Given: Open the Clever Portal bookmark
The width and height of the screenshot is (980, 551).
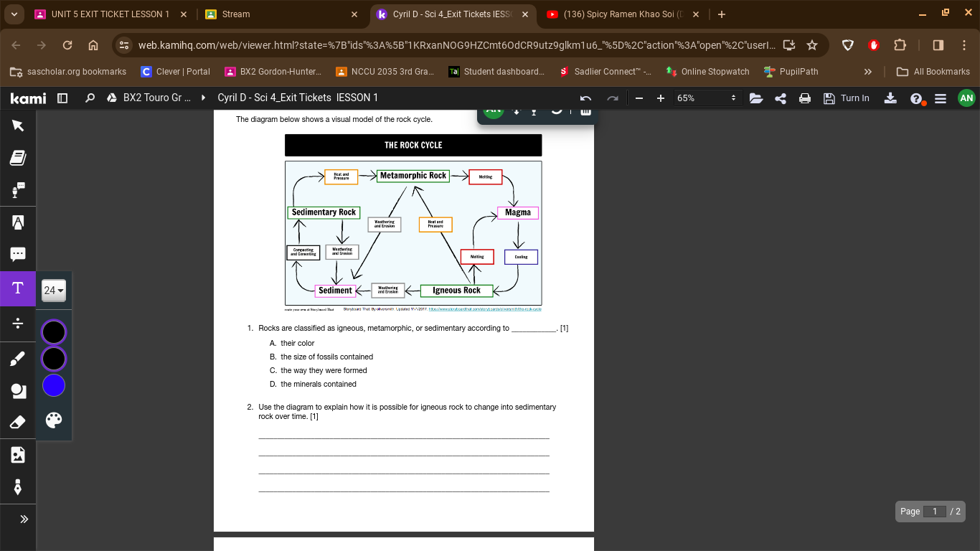Looking at the screenshot, I should [176, 72].
